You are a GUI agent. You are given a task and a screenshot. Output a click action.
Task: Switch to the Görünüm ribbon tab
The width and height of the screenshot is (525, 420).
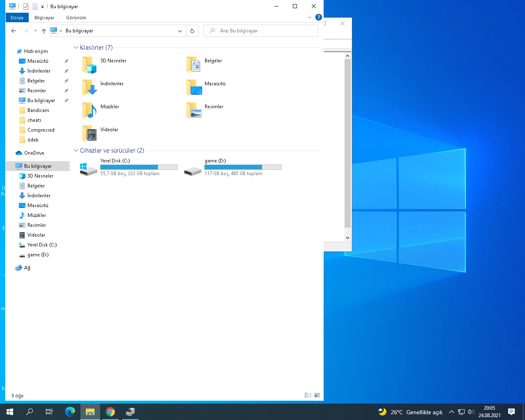[x=76, y=18]
